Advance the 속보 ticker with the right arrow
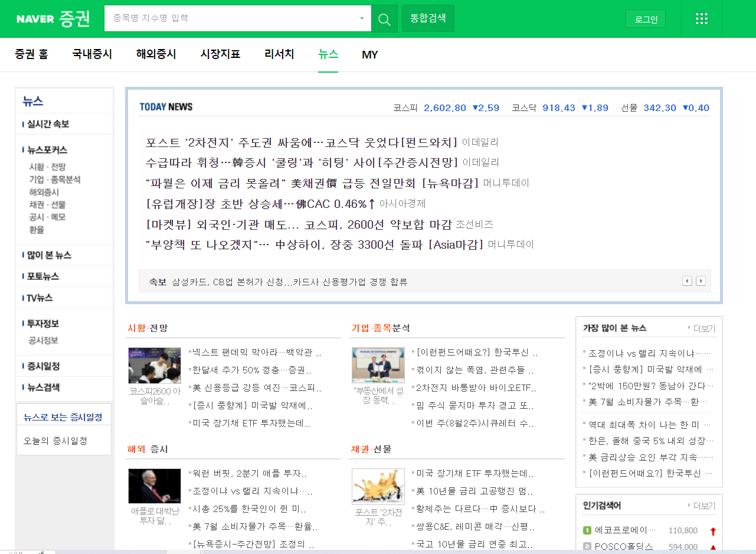Screen dimensions: 756x554 pyautogui.click(x=701, y=281)
